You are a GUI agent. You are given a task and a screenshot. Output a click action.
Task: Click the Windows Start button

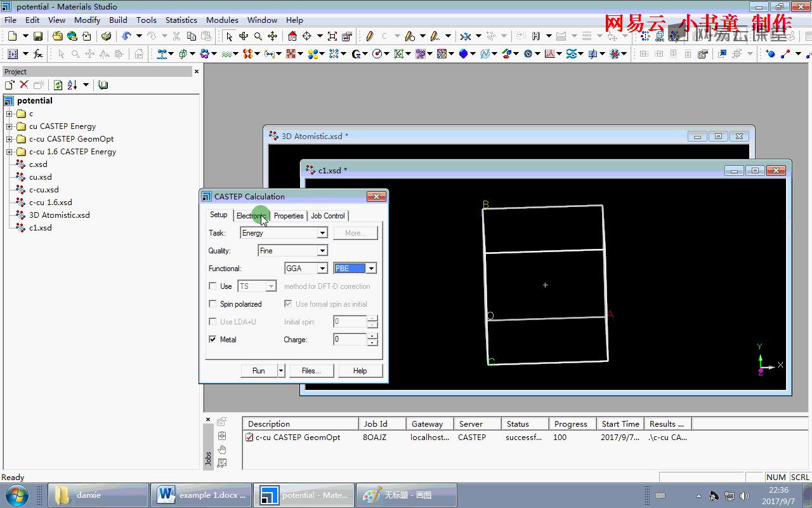tap(17, 495)
